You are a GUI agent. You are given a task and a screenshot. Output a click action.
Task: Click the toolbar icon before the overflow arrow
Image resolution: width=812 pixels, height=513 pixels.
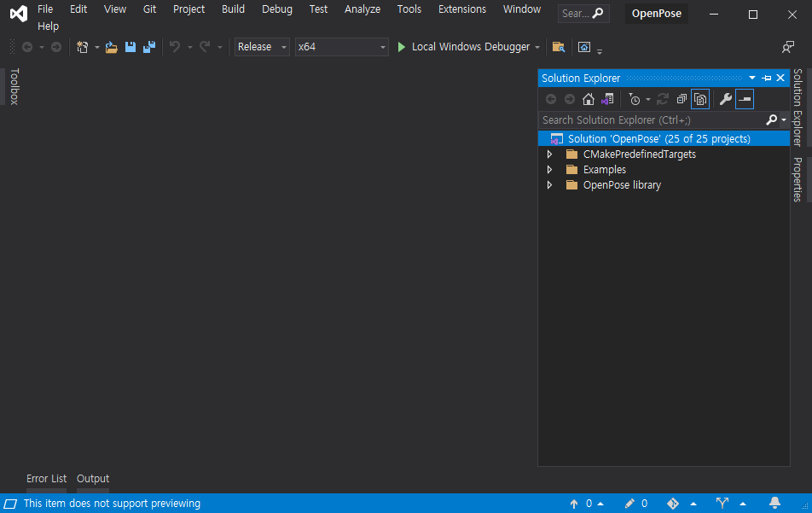coord(584,47)
